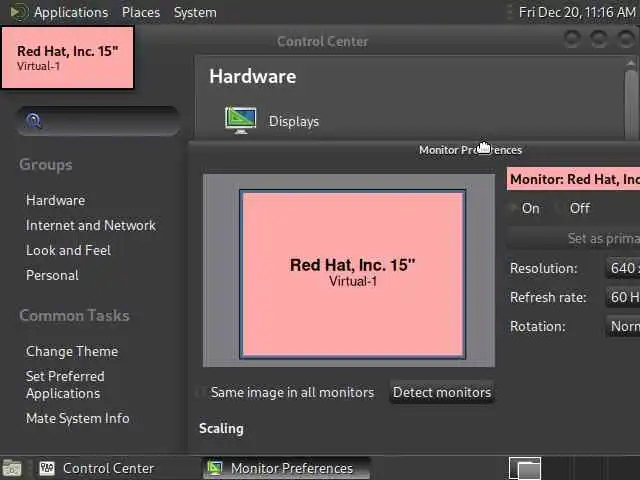Open Set Preferred Applications task
Screen dimensions: 640x480
65,384
